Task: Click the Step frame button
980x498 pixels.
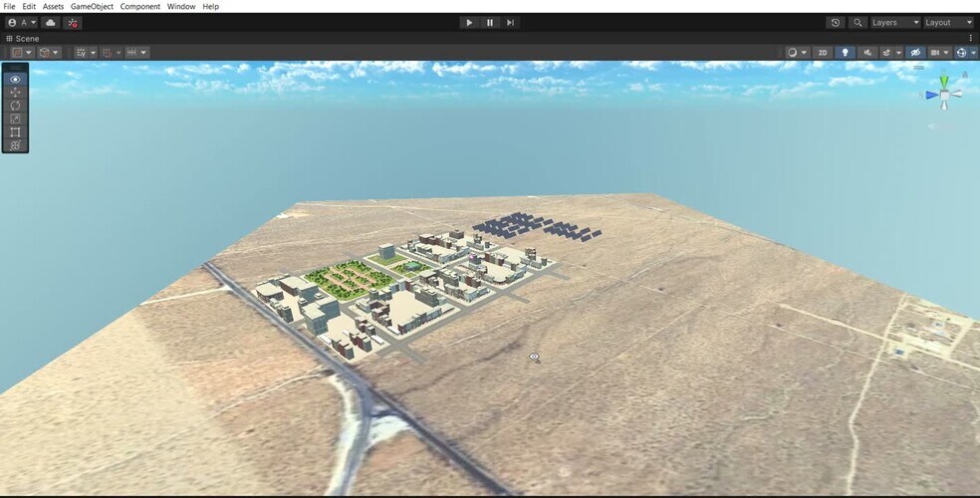Action: (x=510, y=23)
